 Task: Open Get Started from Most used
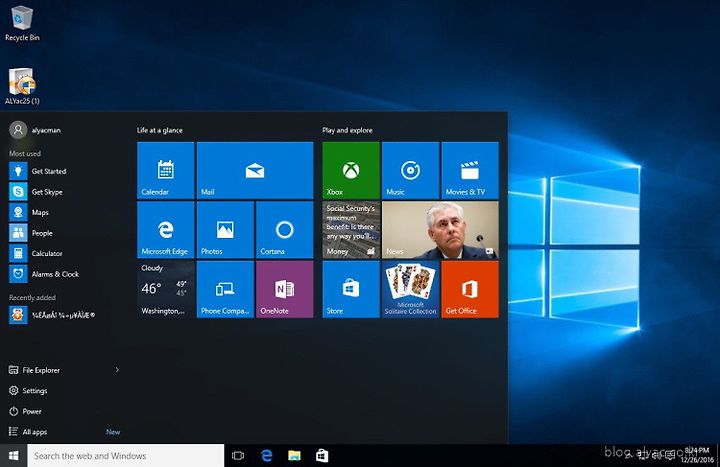tap(64, 171)
